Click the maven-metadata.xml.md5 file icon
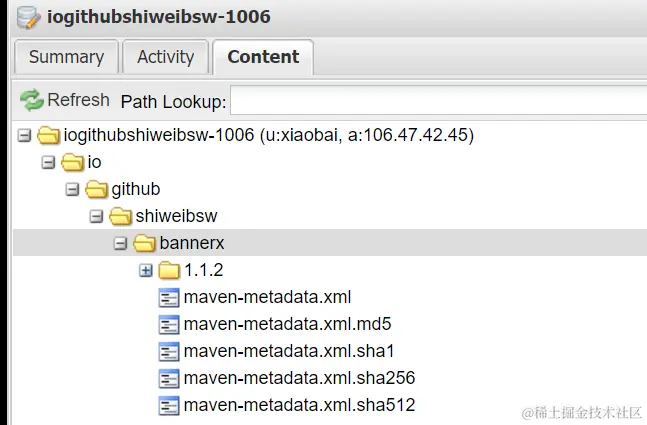 click(169, 324)
